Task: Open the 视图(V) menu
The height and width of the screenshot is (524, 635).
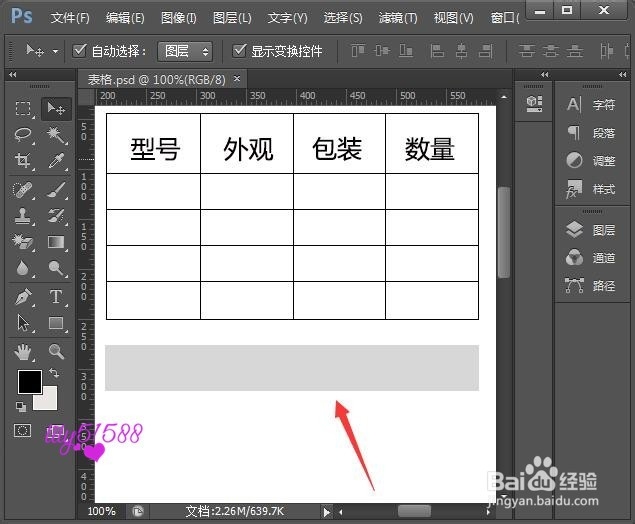Action: (x=453, y=18)
